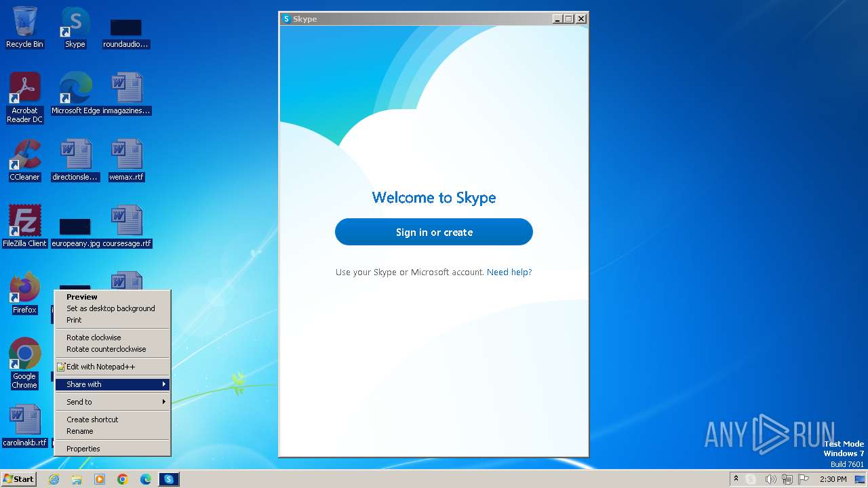Select Print from context menu

(113, 320)
